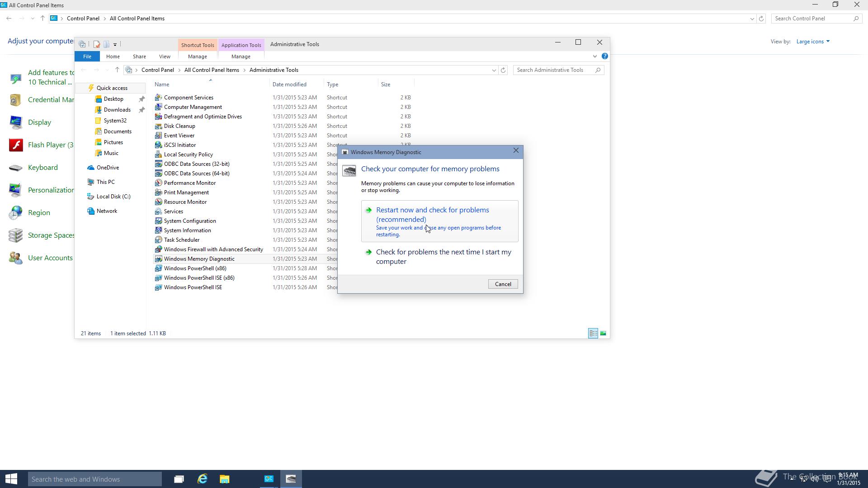Click the Resource Monitor shortcut icon
868x488 pixels.
(x=158, y=202)
